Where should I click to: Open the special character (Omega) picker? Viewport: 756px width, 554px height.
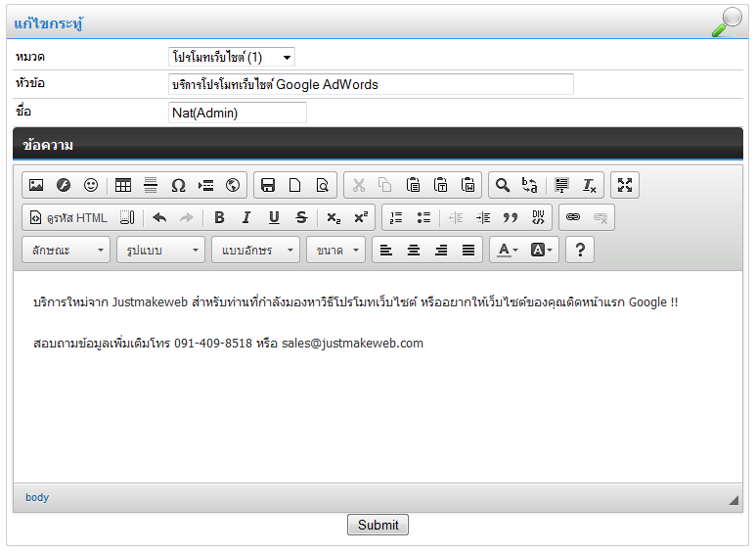pyautogui.click(x=178, y=185)
